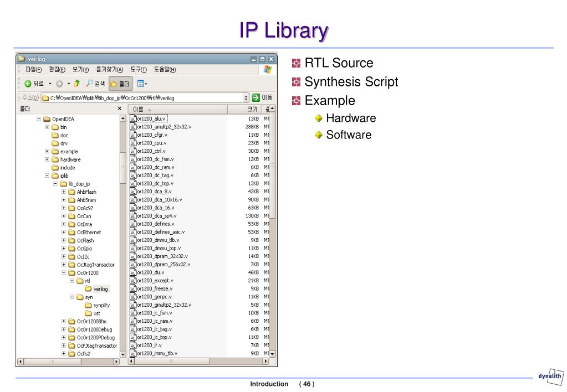Select the drv folder icon
Viewport: 567px width, 392px height.
[x=55, y=143]
